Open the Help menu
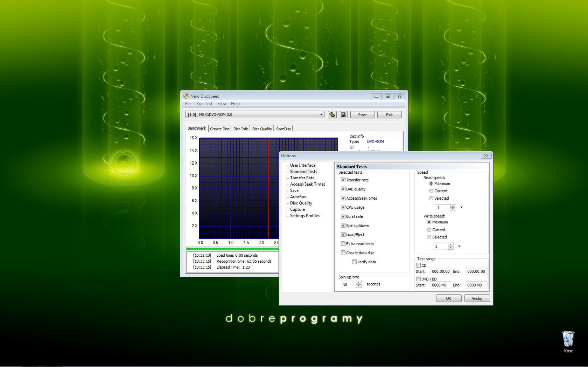The width and height of the screenshot is (588, 367). point(235,104)
